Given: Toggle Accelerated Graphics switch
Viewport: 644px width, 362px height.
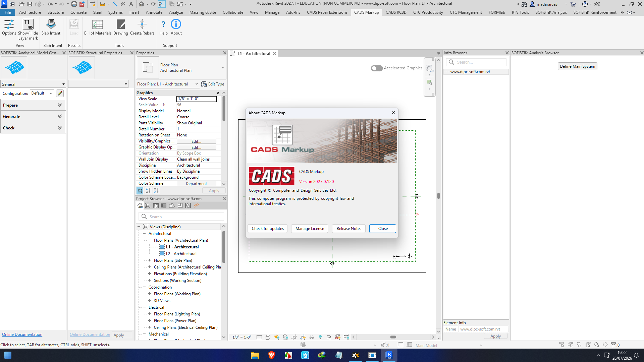Looking at the screenshot, I should pos(377,68).
